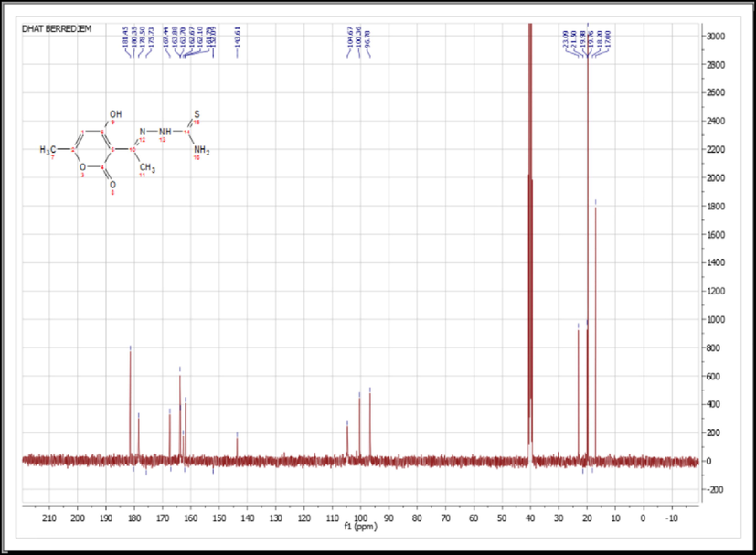Select the peak near 17 ppm
756x555 pixels.
pyautogui.click(x=595, y=333)
